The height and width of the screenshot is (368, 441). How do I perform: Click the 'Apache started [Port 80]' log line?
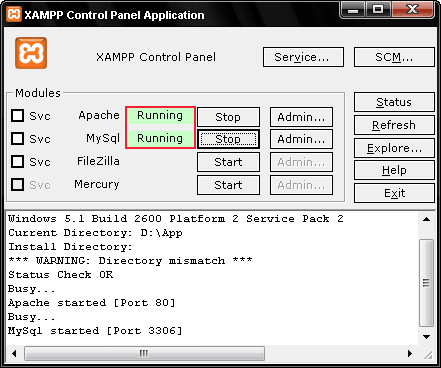(92, 303)
